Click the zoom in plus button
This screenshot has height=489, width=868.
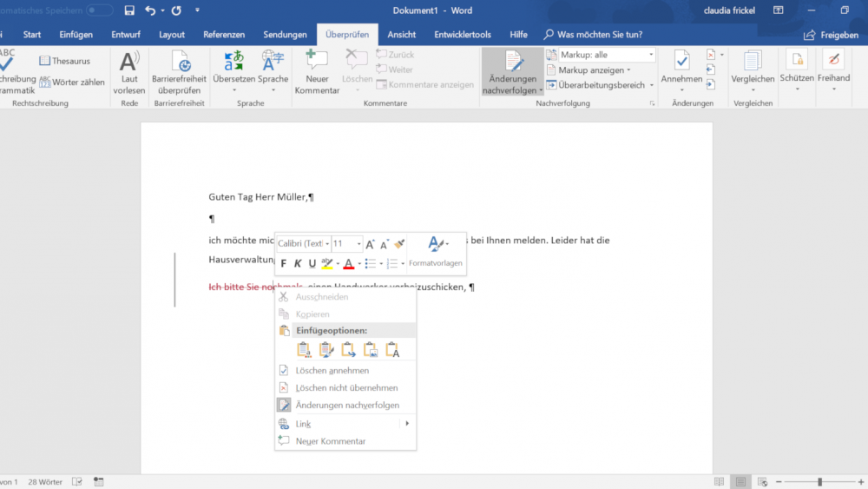coord(861,482)
